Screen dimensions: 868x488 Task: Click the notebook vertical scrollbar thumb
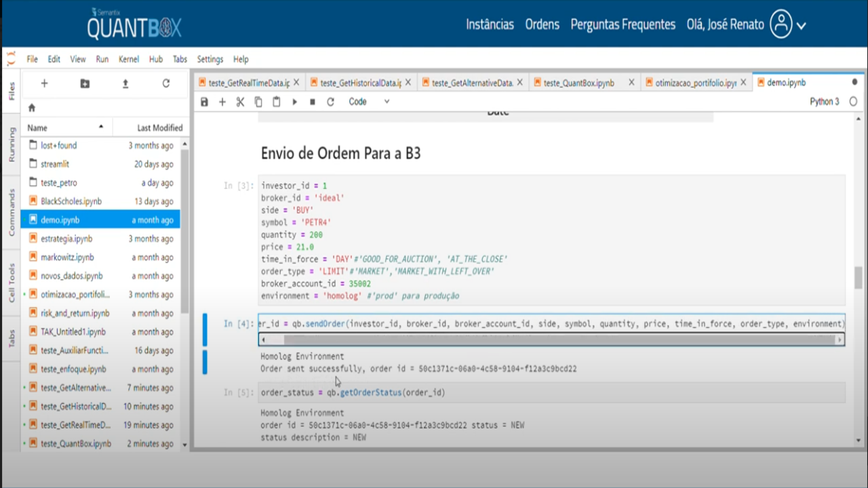(858, 278)
